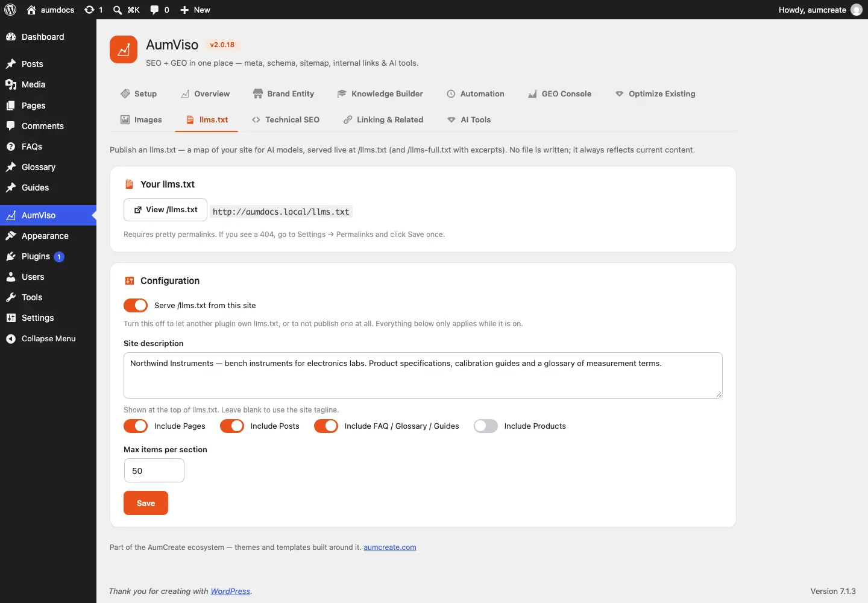Open Pages in the sidebar menu
868x603 pixels.
coord(48,106)
